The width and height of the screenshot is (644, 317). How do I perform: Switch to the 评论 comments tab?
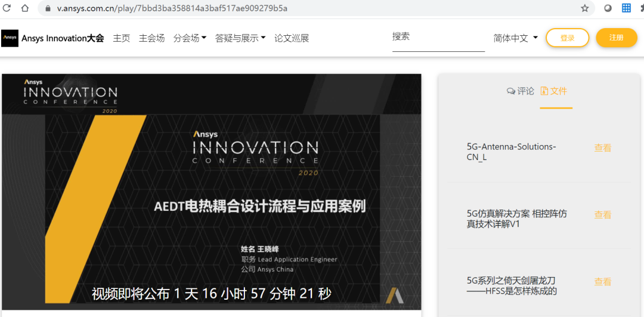pyautogui.click(x=521, y=91)
